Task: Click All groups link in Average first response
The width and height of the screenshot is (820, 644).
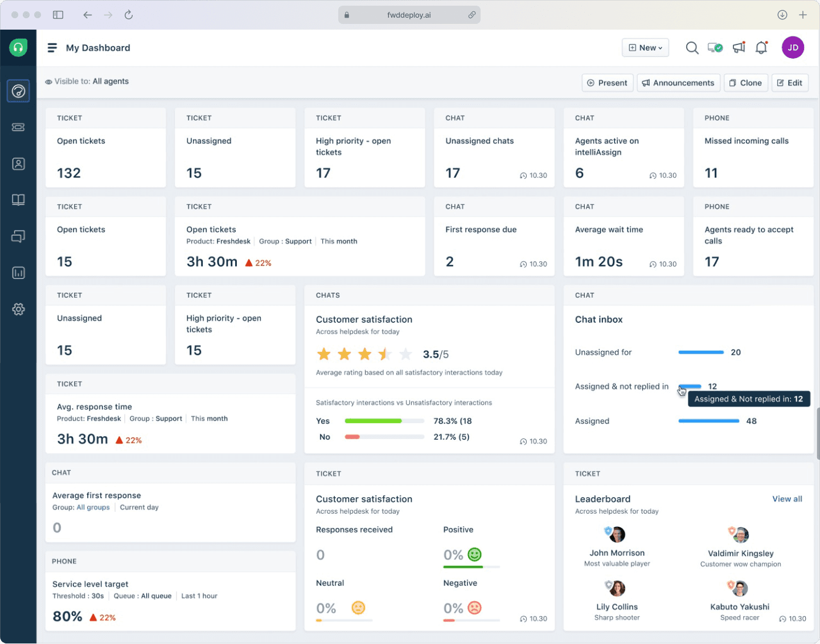Action: click(93, 507)
